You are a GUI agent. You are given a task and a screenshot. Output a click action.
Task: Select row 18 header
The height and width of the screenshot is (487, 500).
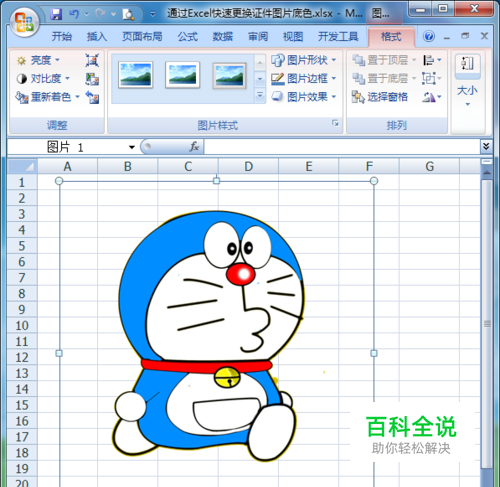22,453
